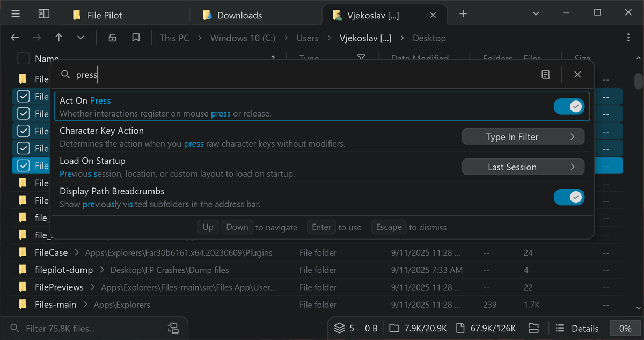The image size is (644, 340).
Task: Toggle Display Path Breadcrumbs switch
Action: (x=569, y=197)
